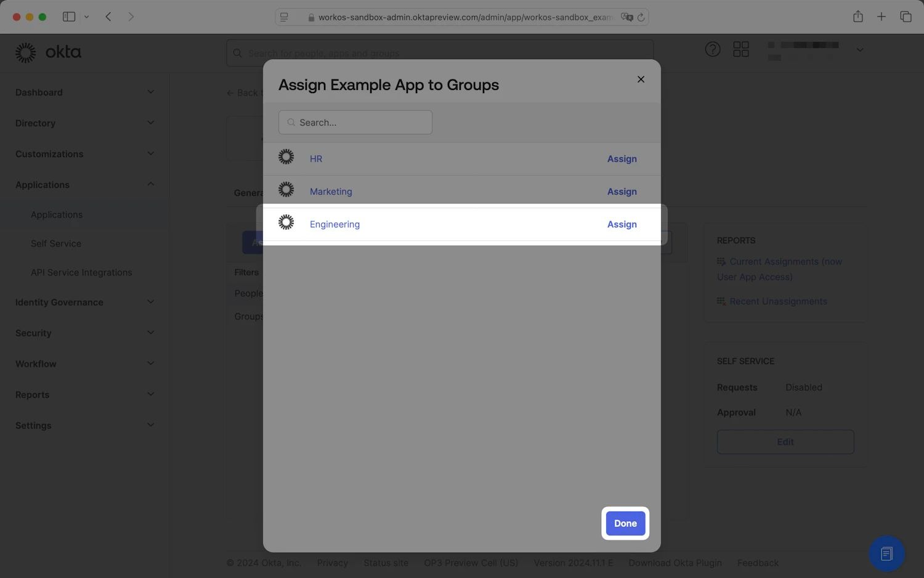Click the translate icon in address bar
The image size is (924, 578).
(x=627, y=17)
